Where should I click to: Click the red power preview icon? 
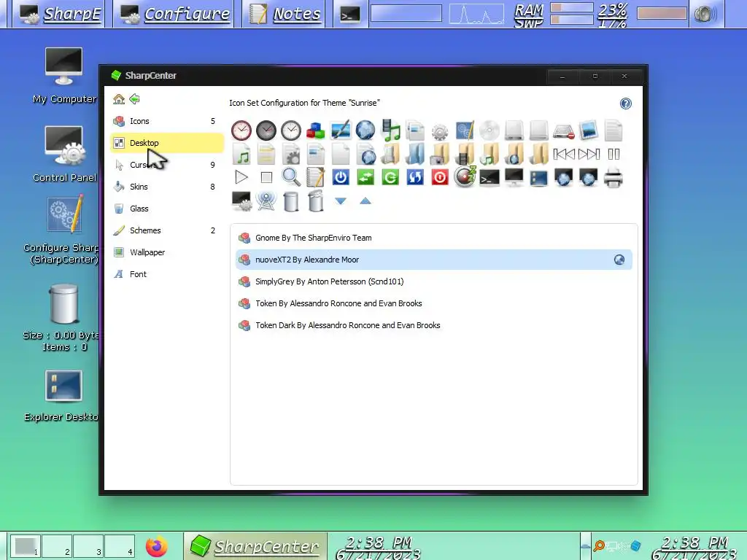click(x=440, y=178)
